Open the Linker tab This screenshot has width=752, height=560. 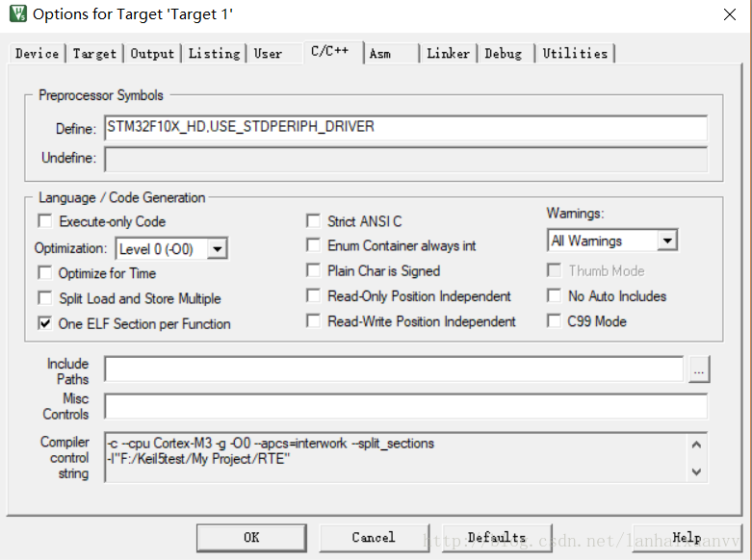tap(448, 53)
